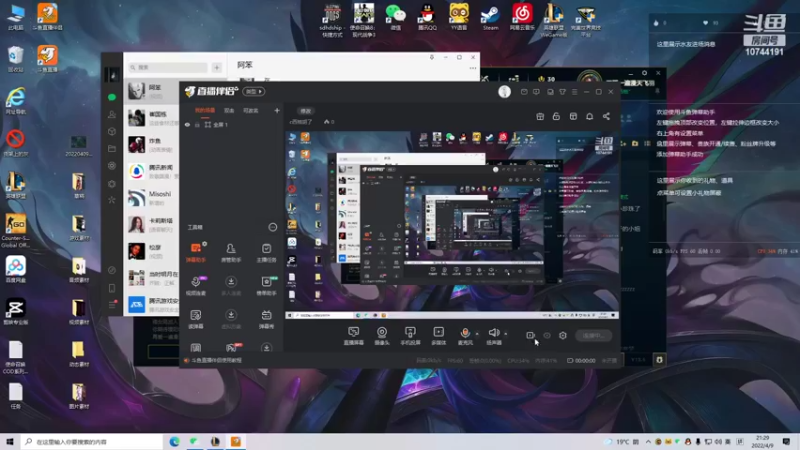Viewport: 800px width, 450px height.
Task: Show hidden tray icons chevron
Action: [x=648, y=441]
